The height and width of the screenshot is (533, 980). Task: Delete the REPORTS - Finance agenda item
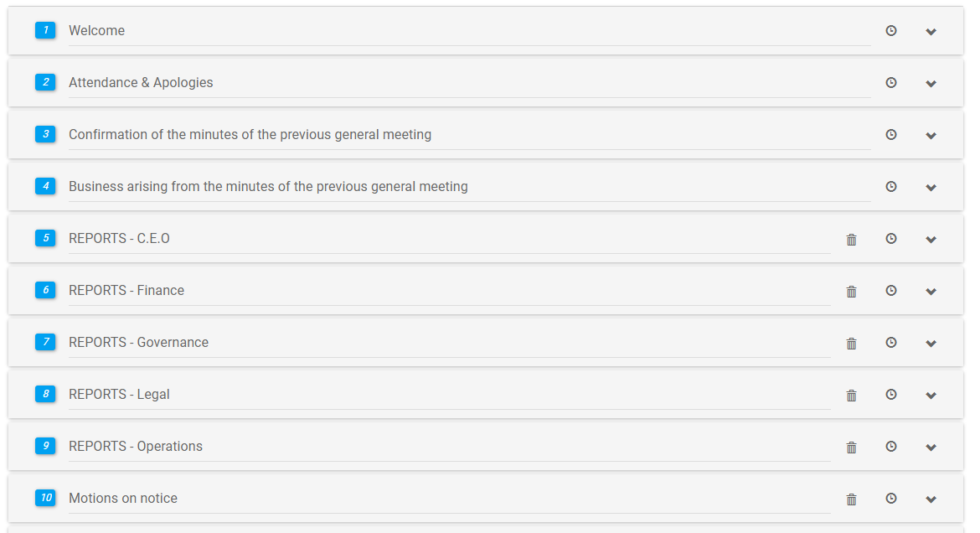[852, 292]
